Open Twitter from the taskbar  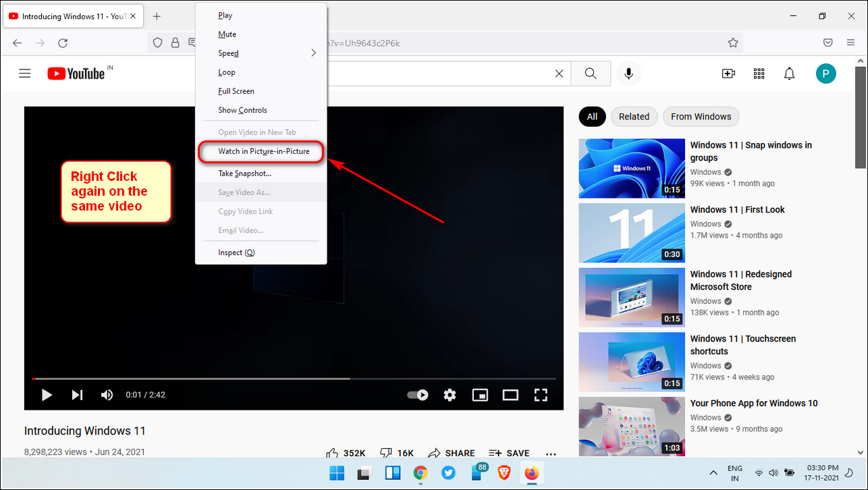[x=448, y=472]
